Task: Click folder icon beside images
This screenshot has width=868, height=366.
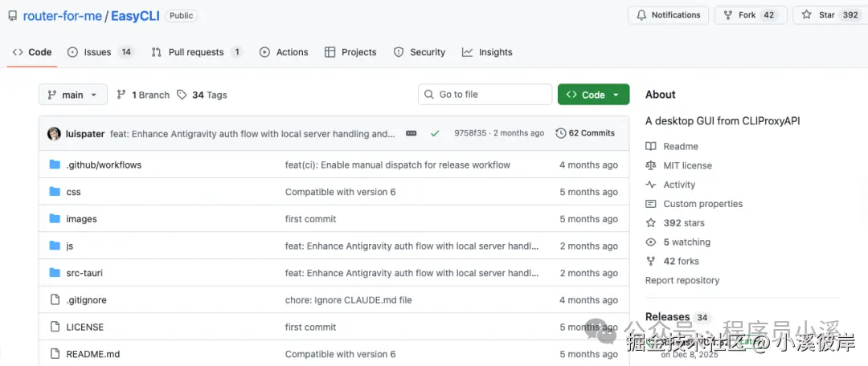Action: coord(55,218)
